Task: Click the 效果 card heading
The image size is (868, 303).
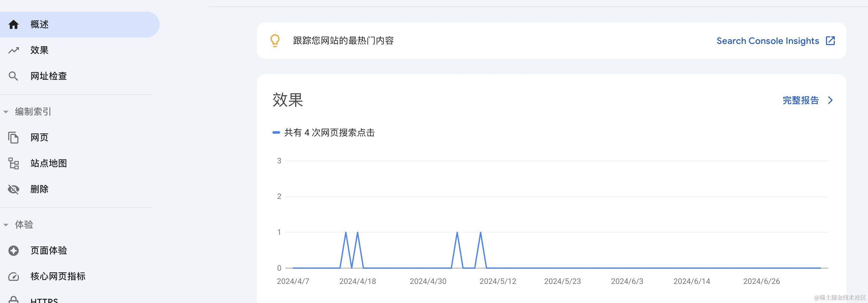Action: [x=288, y=100]
